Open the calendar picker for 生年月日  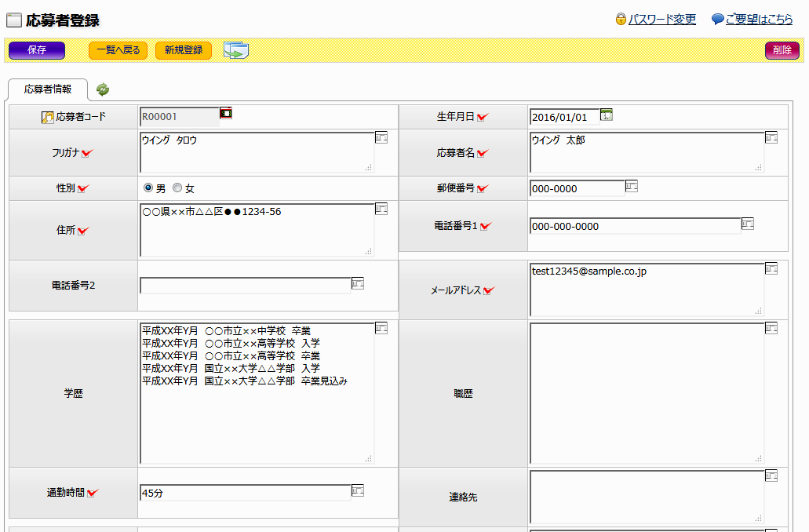606,115
